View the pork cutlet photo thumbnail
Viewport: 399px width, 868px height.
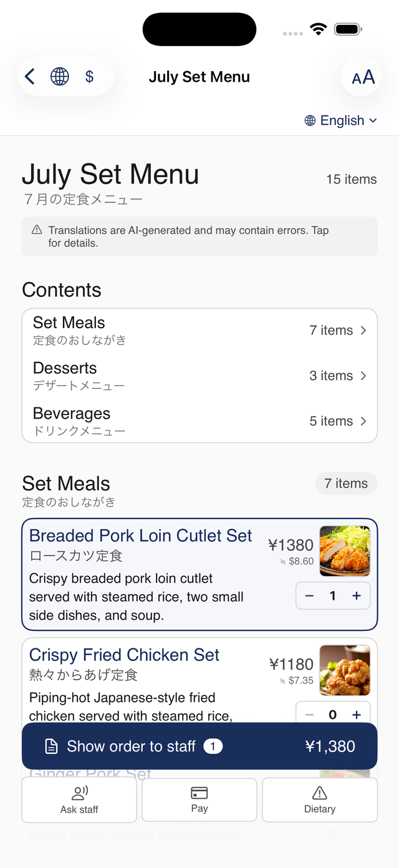point(345,551)
